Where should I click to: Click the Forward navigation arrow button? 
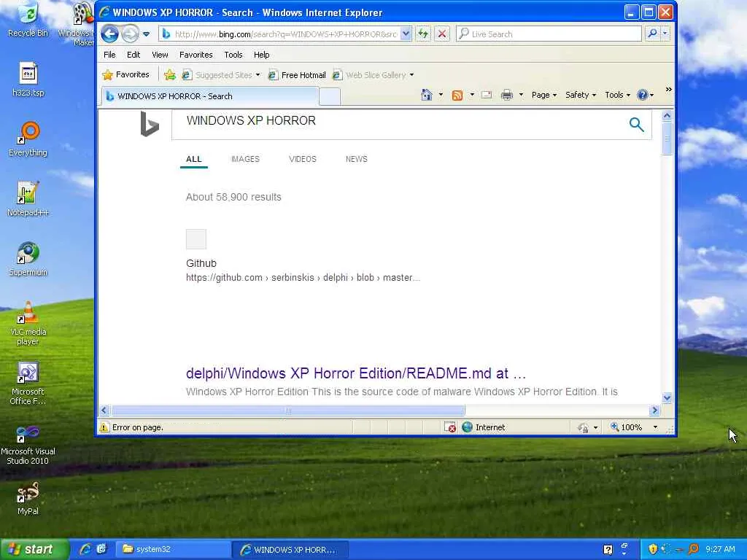(130, 34)
